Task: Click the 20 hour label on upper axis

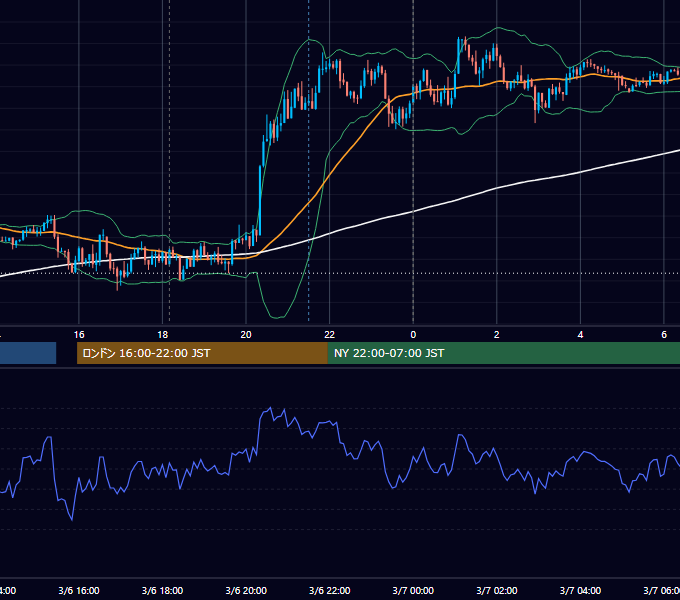Action: pos(246,335)
